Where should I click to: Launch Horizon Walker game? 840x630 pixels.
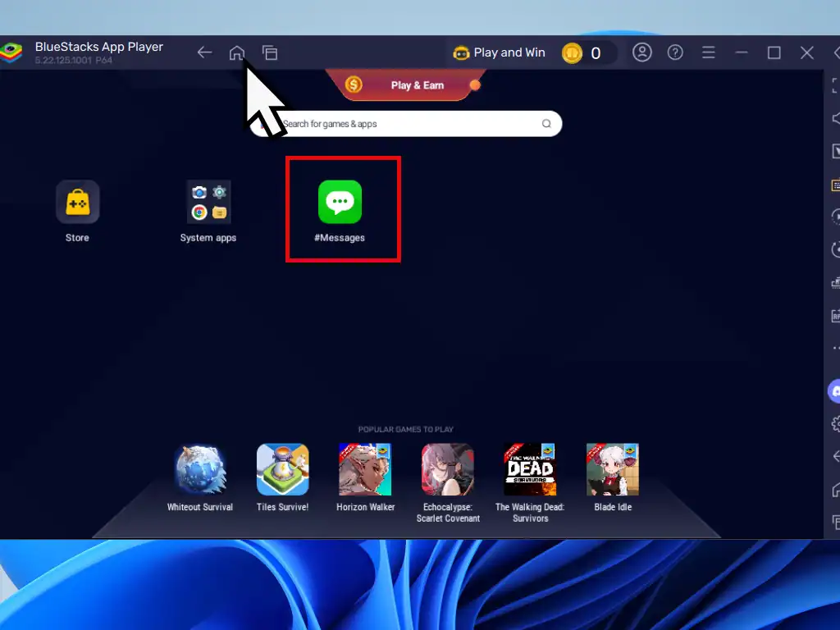365,470
